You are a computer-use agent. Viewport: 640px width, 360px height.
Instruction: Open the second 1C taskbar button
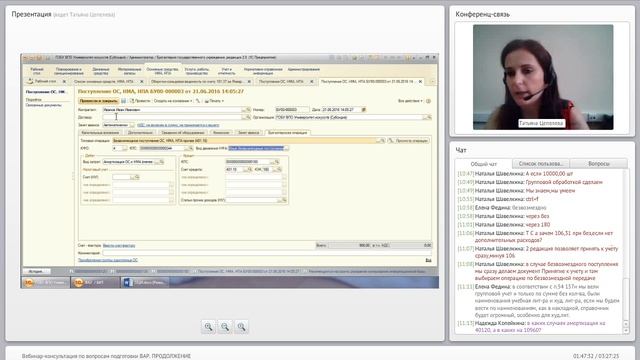point(95,282)
